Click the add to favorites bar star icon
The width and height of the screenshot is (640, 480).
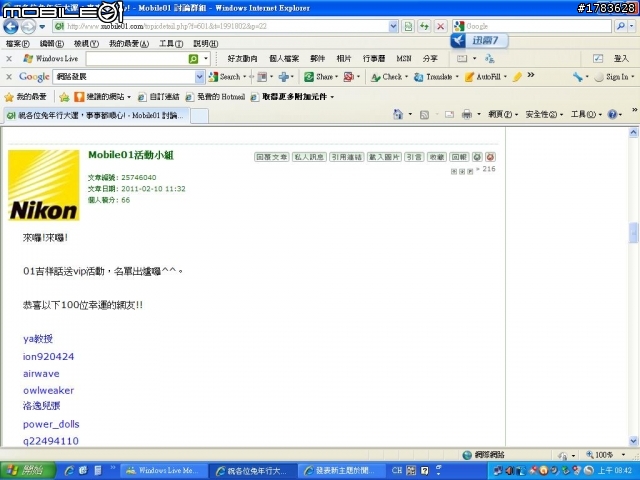pos(64,97)
